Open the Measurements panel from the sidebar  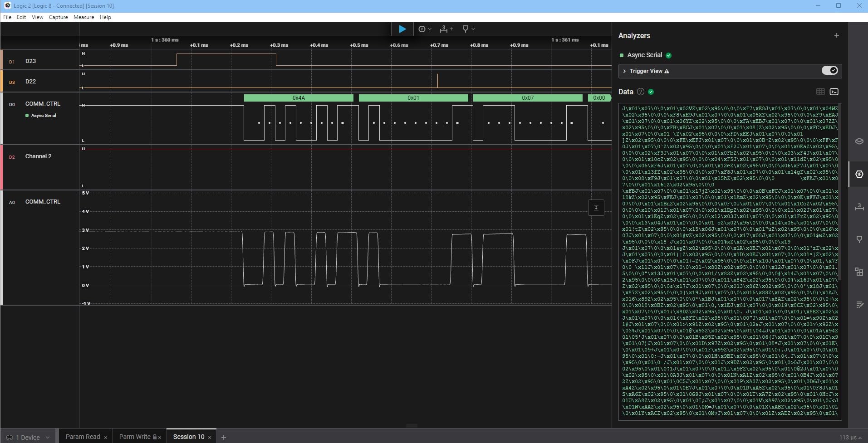[x=859, y=207]
